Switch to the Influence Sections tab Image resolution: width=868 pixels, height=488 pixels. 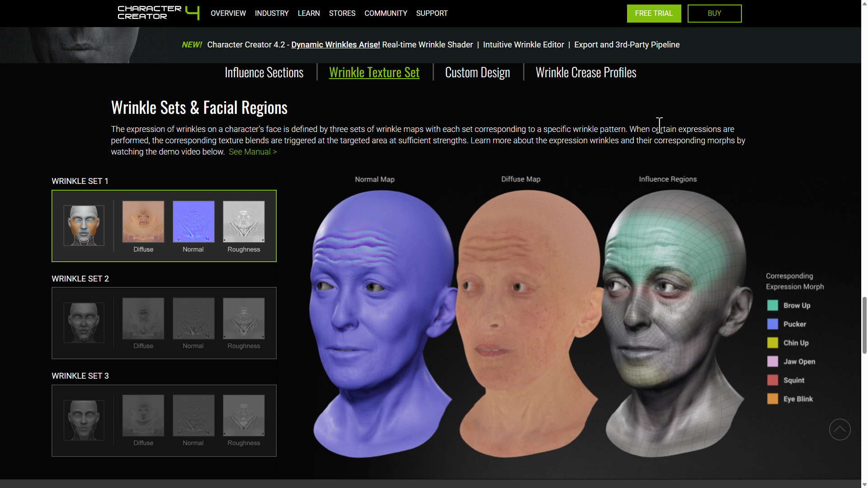click(x=264, y=72)
